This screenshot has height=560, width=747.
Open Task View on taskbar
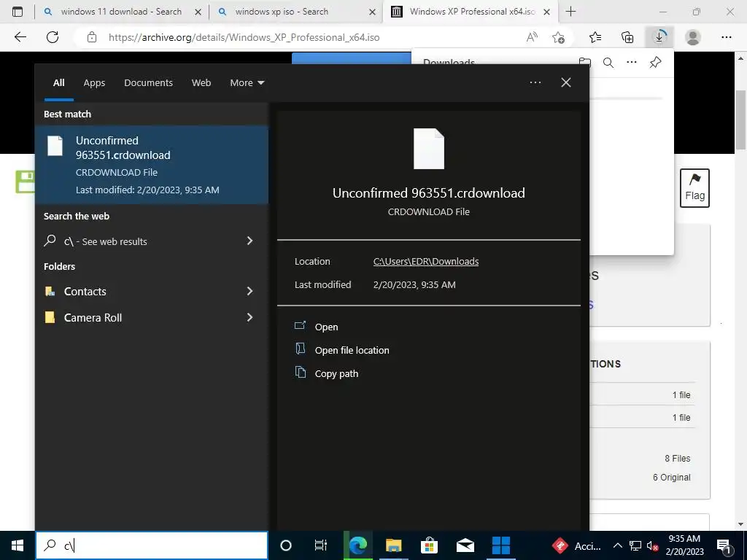point(321,545)
